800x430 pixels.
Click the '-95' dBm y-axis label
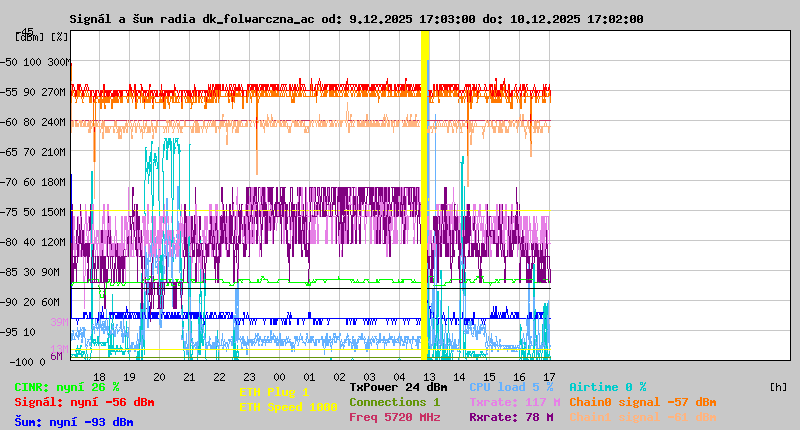(9, 332)
